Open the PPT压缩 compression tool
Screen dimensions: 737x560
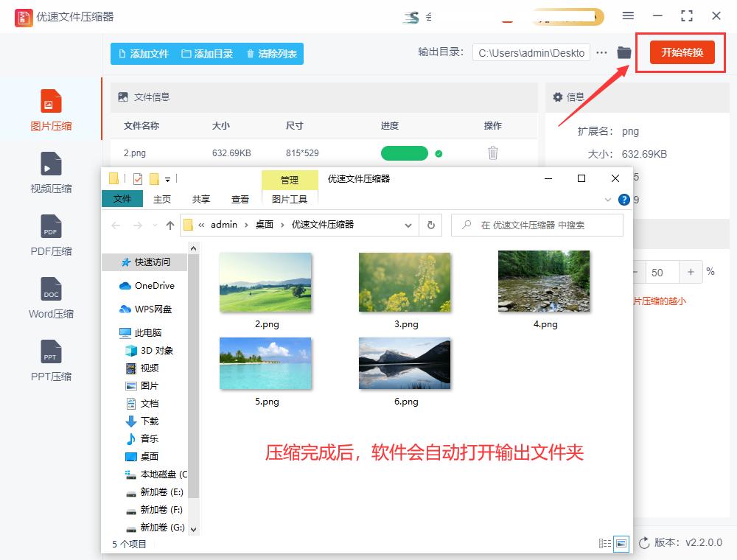(50, 361)
